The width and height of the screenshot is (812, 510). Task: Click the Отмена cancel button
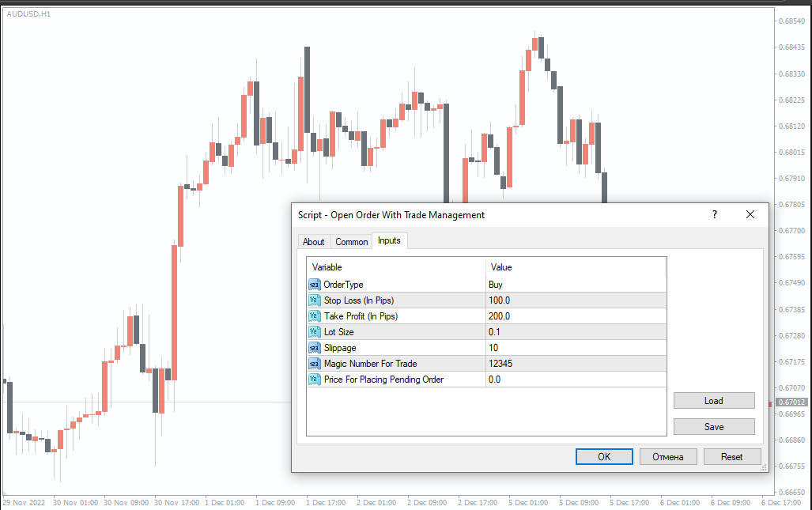(x=667, y=457)
